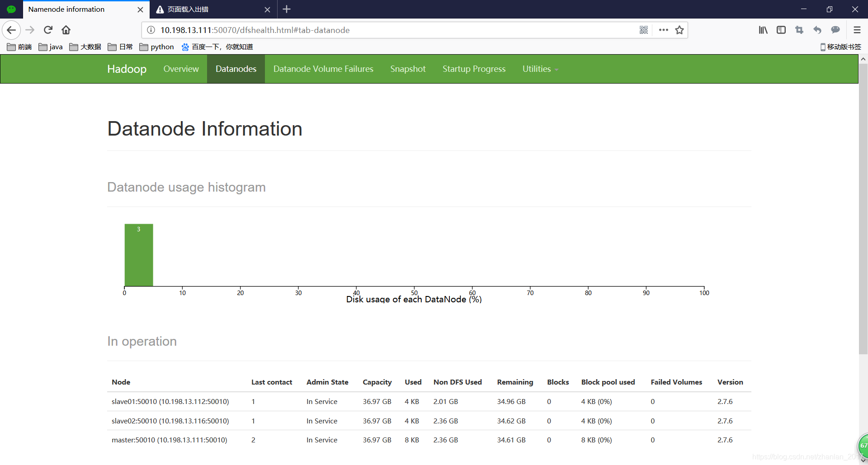Open the python bookmarks folder
The width and height of the screenshot is (868, 465).
[x=157, y=47]
